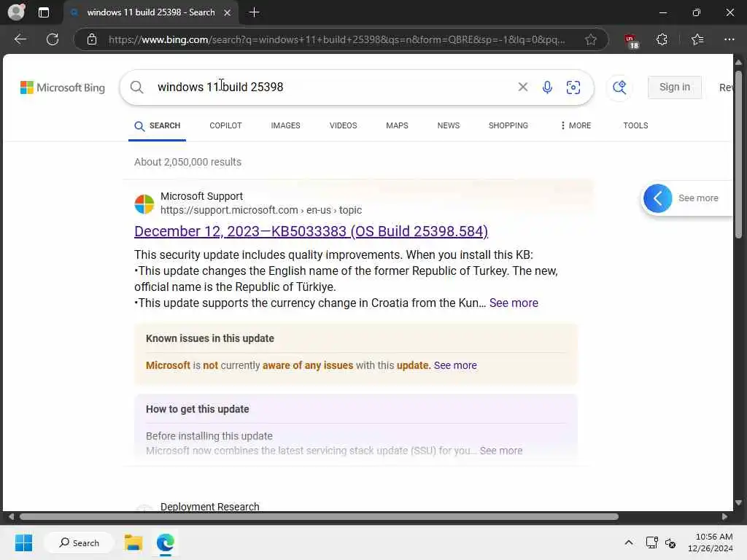The image size is (747, 560).
Task: Open File Explorer from taskbar
Action: pos(133,542)
